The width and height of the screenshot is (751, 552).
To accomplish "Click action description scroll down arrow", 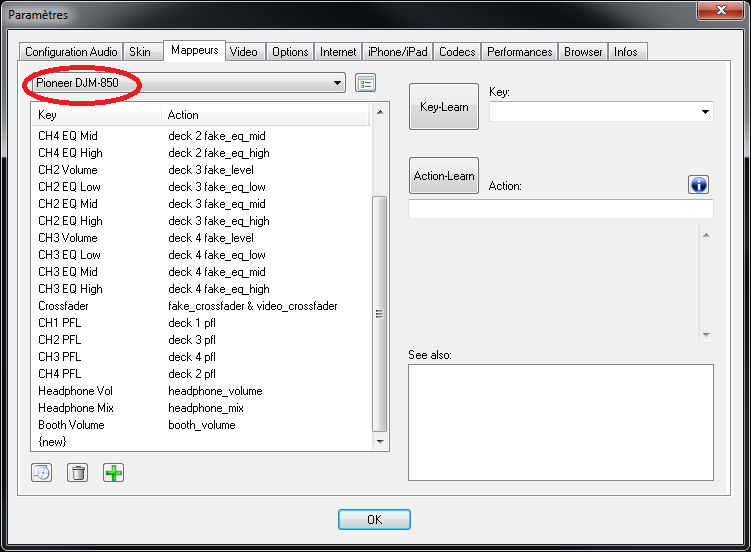I will 706,335.
